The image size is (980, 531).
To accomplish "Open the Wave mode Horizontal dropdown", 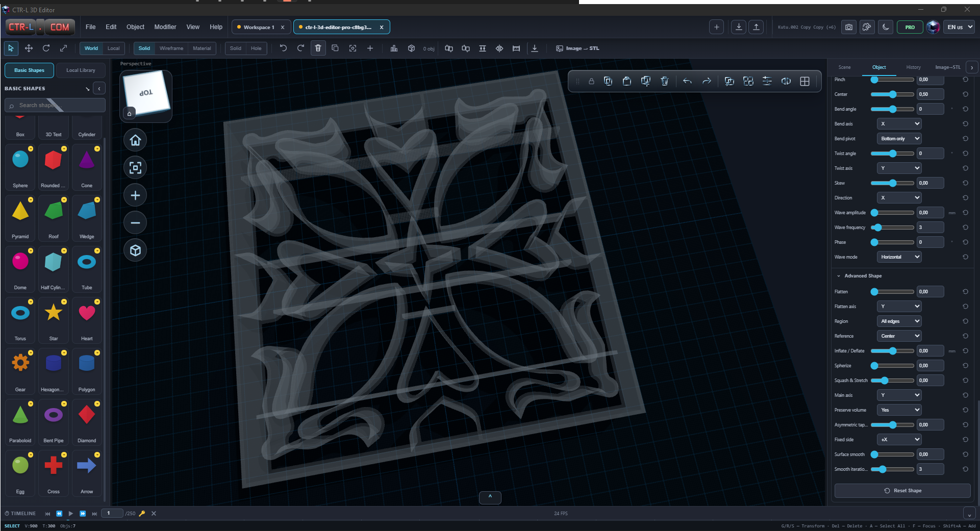I will (x=899, y=257).
